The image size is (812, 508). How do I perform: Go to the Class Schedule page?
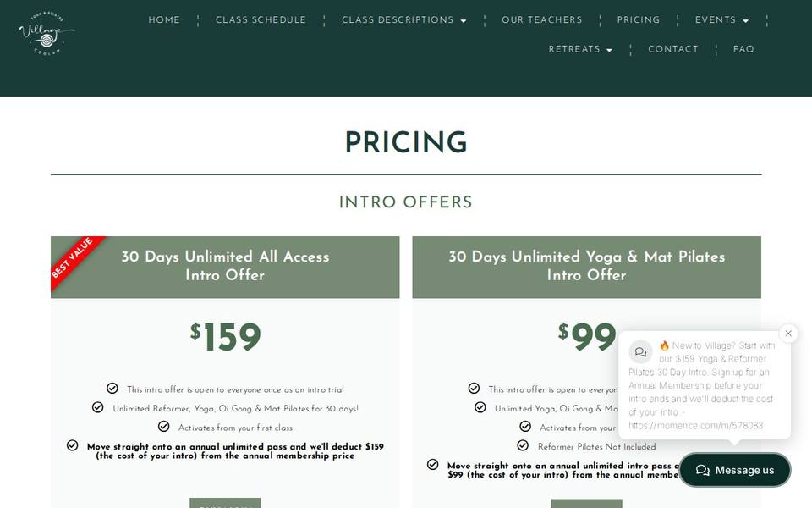(x=261, y=20)
